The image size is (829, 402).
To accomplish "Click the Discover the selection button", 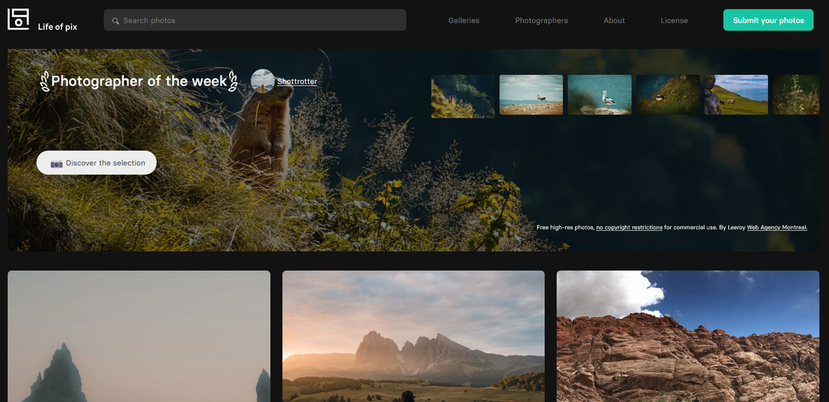I will click(x=97, y=163).
